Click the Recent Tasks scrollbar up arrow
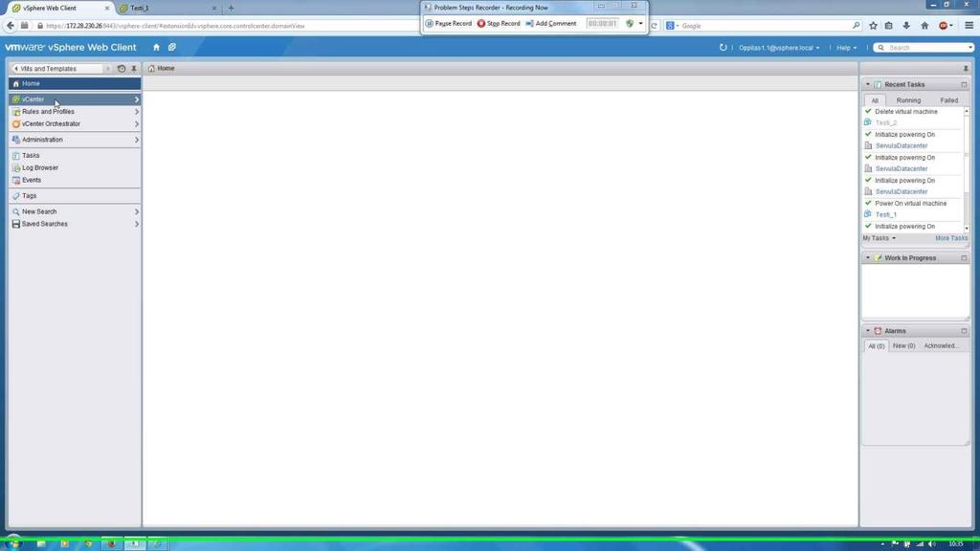This screenshot has width=980, height=551. coord(967,111)
